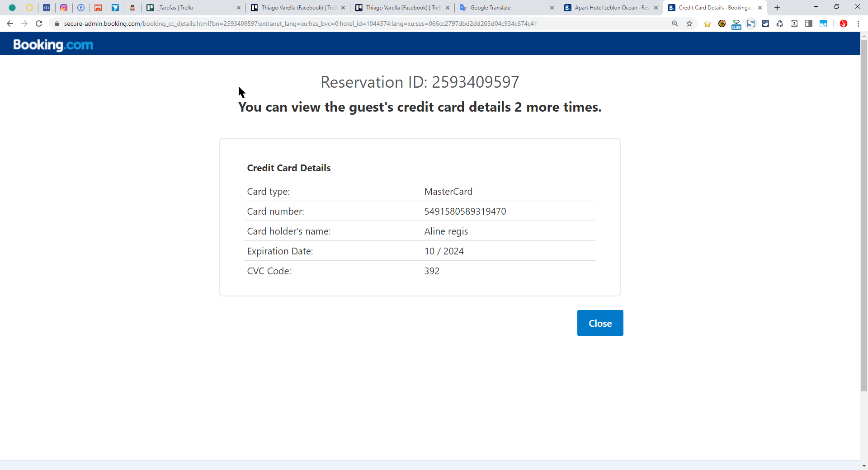
Task: Open the blue S extension icon
Action: [751, 23]
